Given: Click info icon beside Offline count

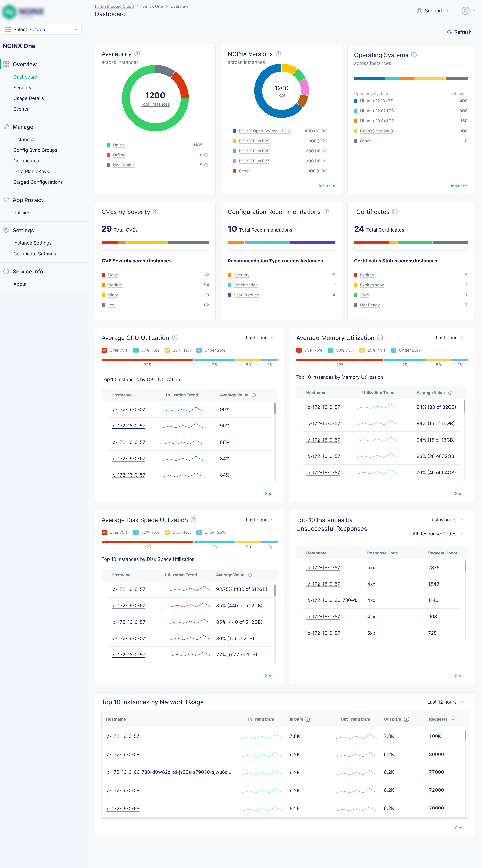Looking at the screenshot, I should click(206, 155).
